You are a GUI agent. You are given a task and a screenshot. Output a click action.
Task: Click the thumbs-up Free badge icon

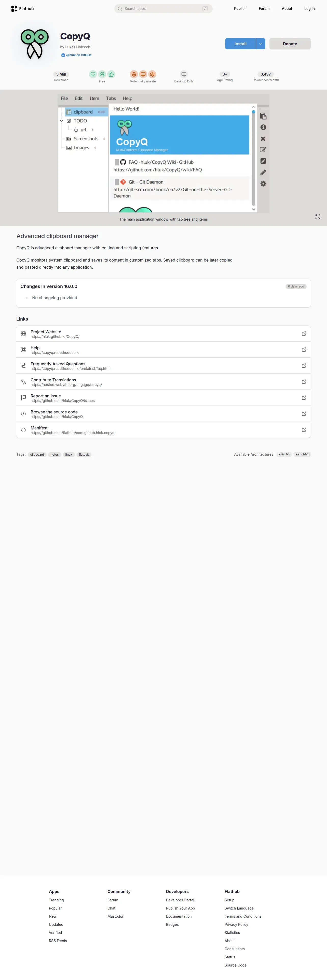coord(111,75)
